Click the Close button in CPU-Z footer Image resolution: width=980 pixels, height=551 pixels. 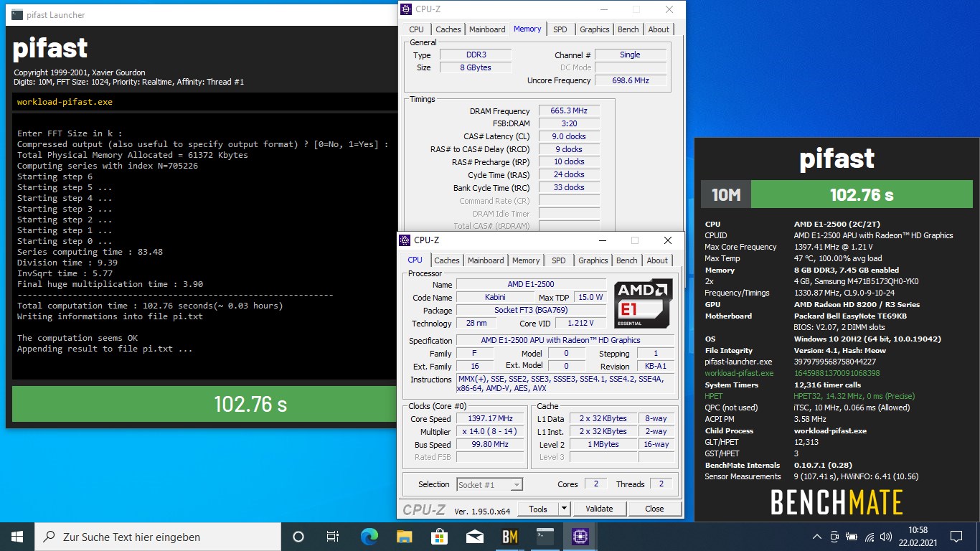(654, 509)
